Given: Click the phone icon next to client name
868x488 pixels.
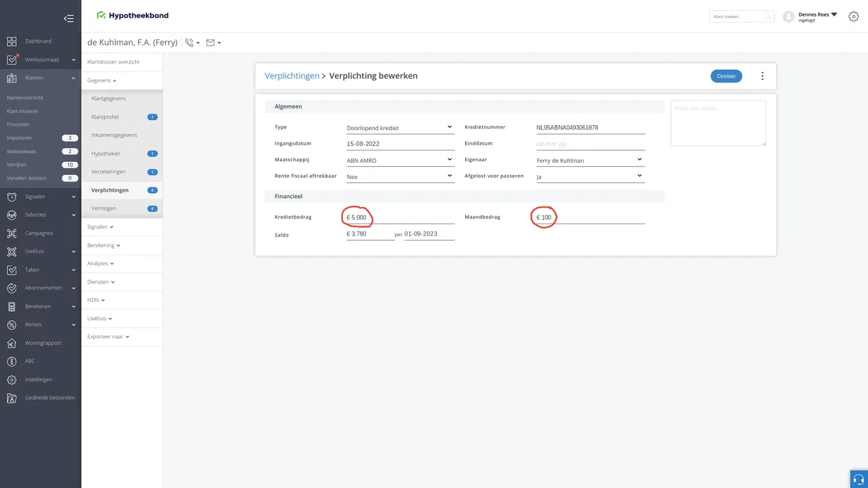Looking at the screenshot, I should [190, 43].
